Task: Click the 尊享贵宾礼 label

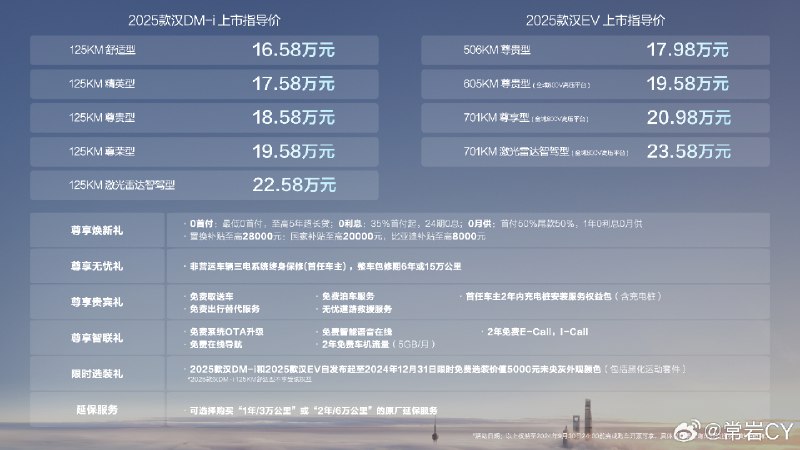Action: [97, 302]
